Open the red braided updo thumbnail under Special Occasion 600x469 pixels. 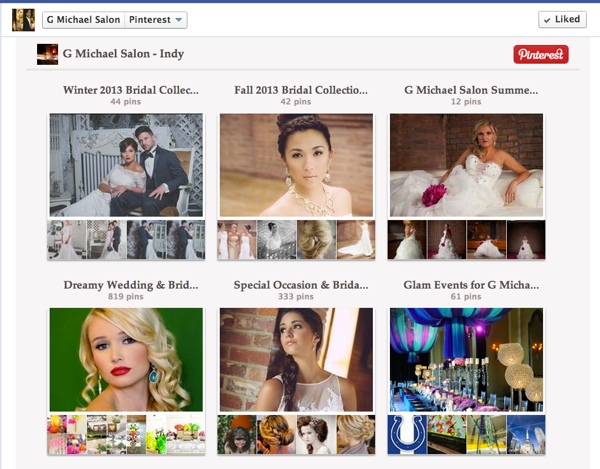pos(277,435)
